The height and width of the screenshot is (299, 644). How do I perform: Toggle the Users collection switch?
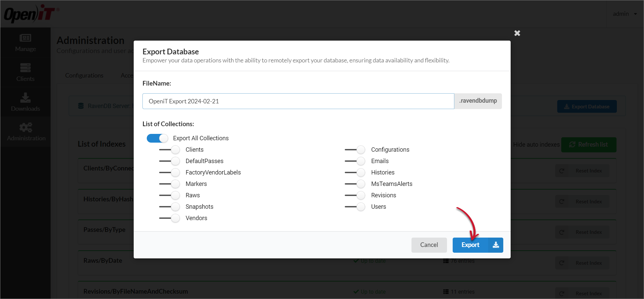coord(355,207)
